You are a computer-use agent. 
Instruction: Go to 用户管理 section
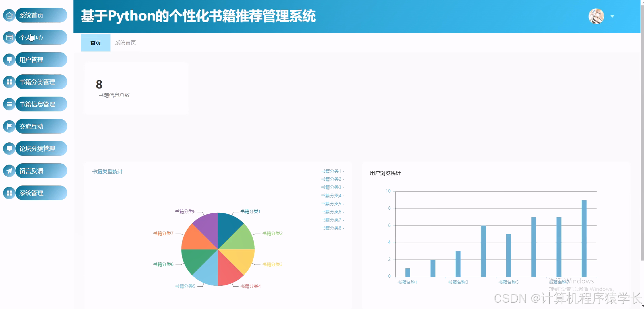pos(41,60)
